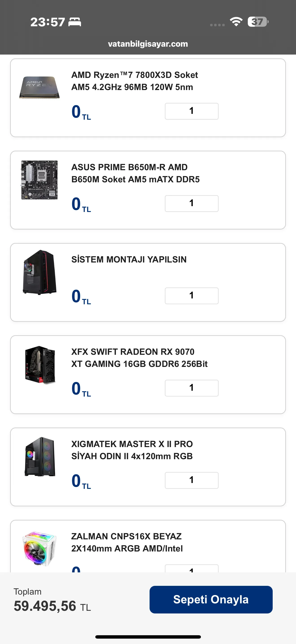The image size is (296, 644).
Task: Tap the Xigmatek Master X II case image
Action: (x=40, y=457)
